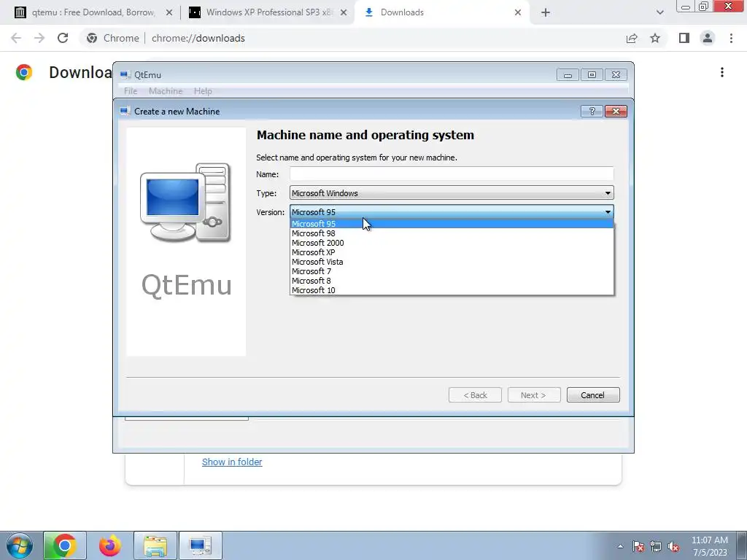Focus the machine Name input field
This screenshot has height=560, width=747.
pyautogui.click(x=452, y=174)
